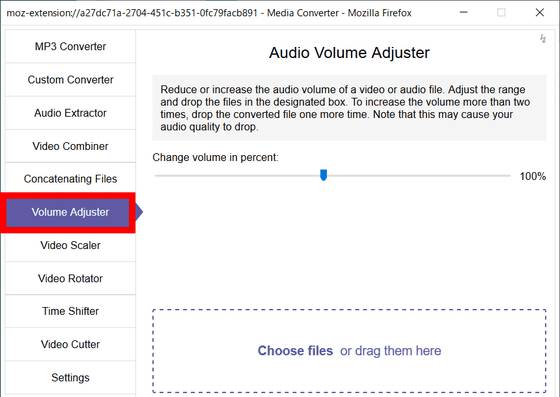
Task: Click the volume slider track left end
Action: tap(157, 176)
